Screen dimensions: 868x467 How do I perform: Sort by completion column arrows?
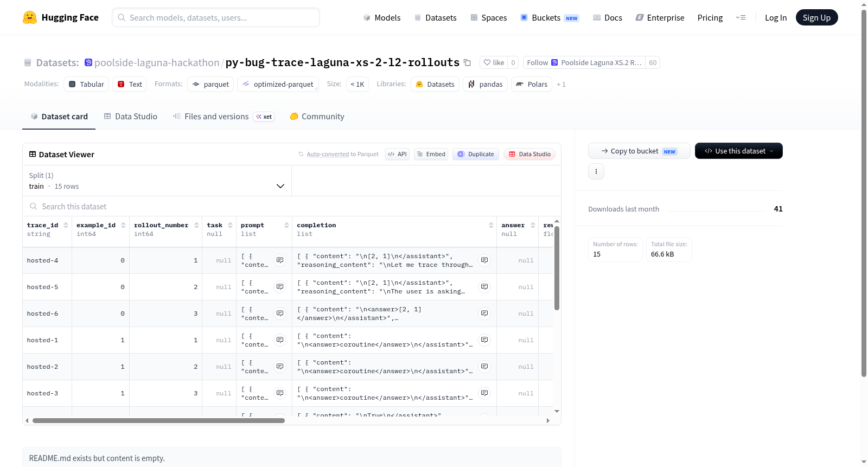click(491, 225)
